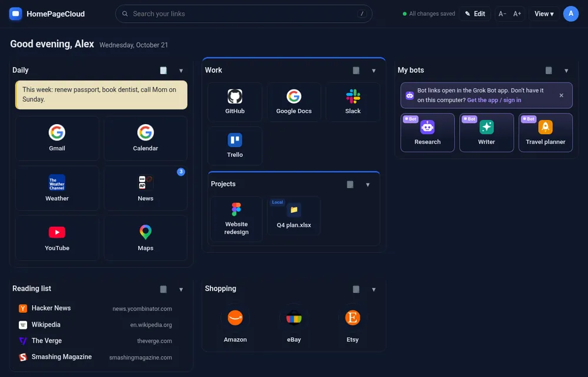Click the smashingmagazine.com URL text
Viewport: 588px width, 377px height.
141,358
